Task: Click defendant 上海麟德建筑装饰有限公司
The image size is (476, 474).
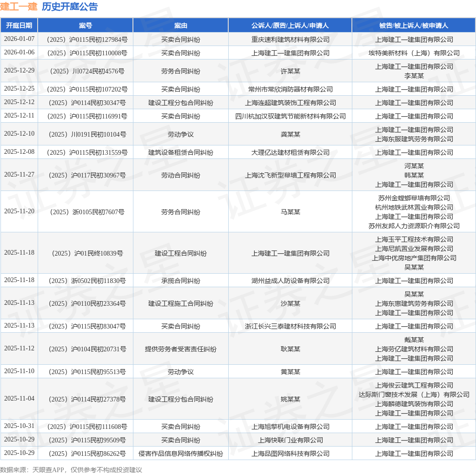Action: pyautogui.click(x=414, y=404)
